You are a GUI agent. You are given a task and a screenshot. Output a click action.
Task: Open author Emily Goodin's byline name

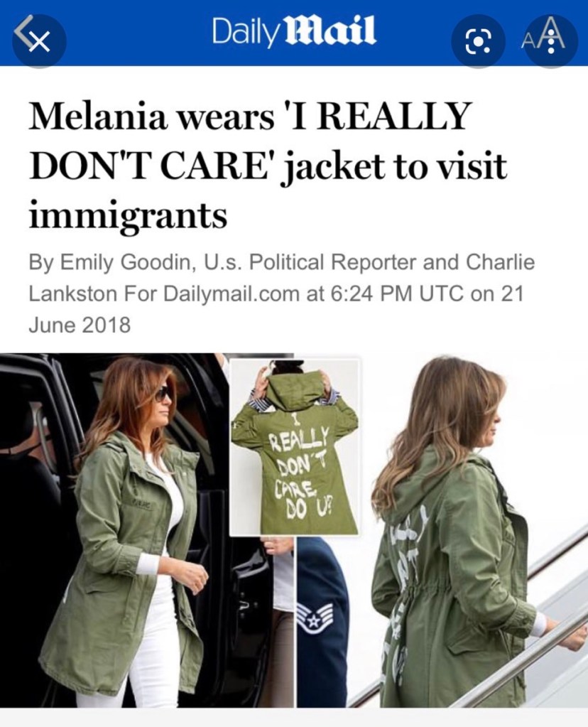(124, 262)
